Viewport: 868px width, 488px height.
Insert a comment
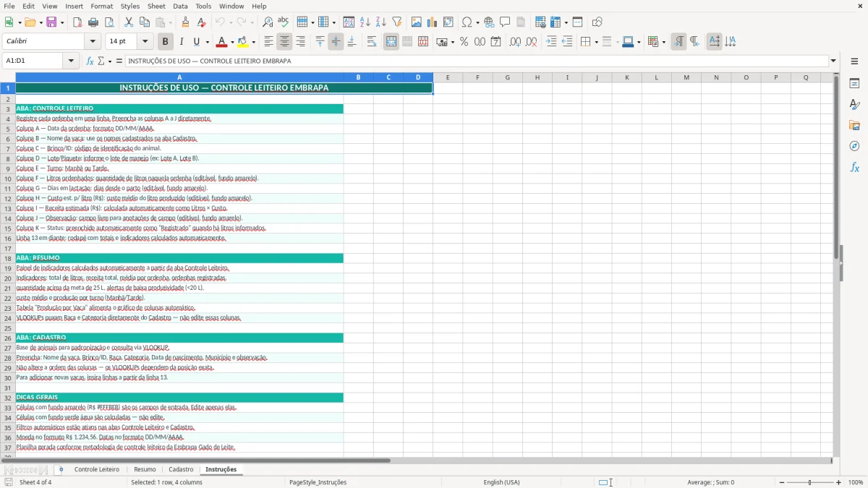pos(506,22)
